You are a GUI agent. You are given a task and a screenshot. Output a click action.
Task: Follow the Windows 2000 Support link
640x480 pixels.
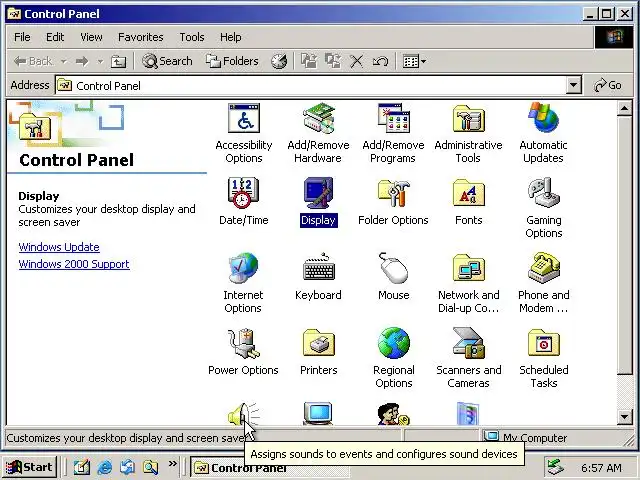74,264
